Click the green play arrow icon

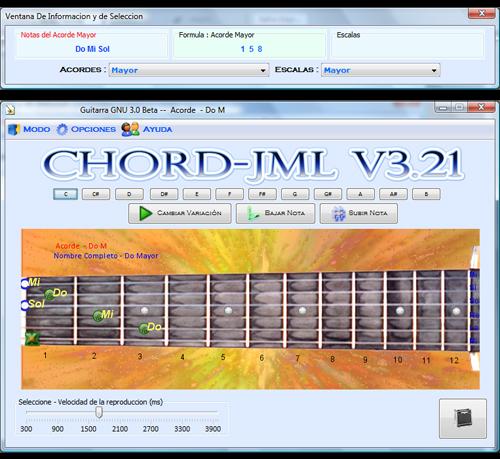(145, 213)
